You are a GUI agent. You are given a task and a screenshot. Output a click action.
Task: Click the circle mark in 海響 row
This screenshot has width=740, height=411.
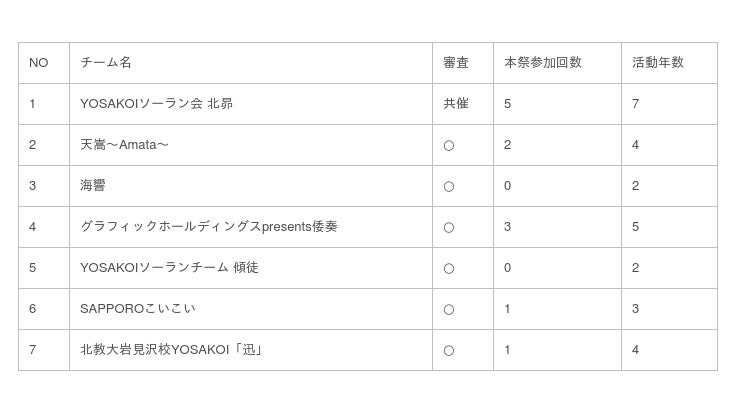click(x=449, y=187)
